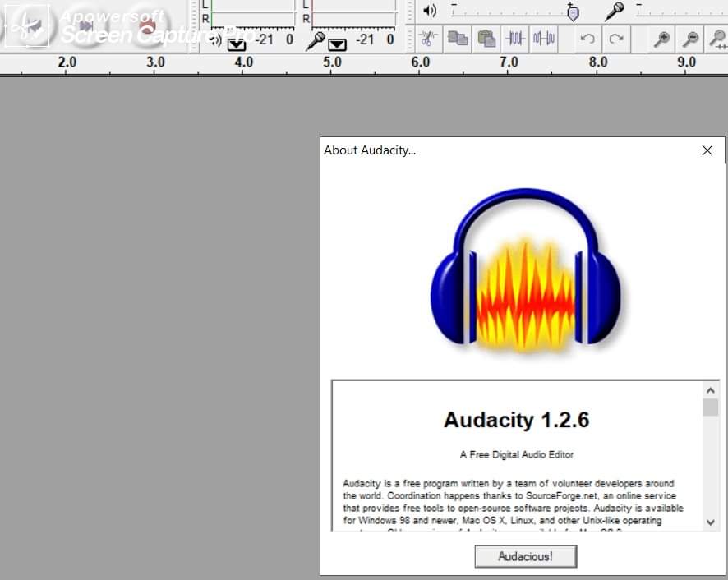The width and height of the screenshot is (728, 580).
Task: Click the Undo arrow icon
Action: click(x=587, y=39)
